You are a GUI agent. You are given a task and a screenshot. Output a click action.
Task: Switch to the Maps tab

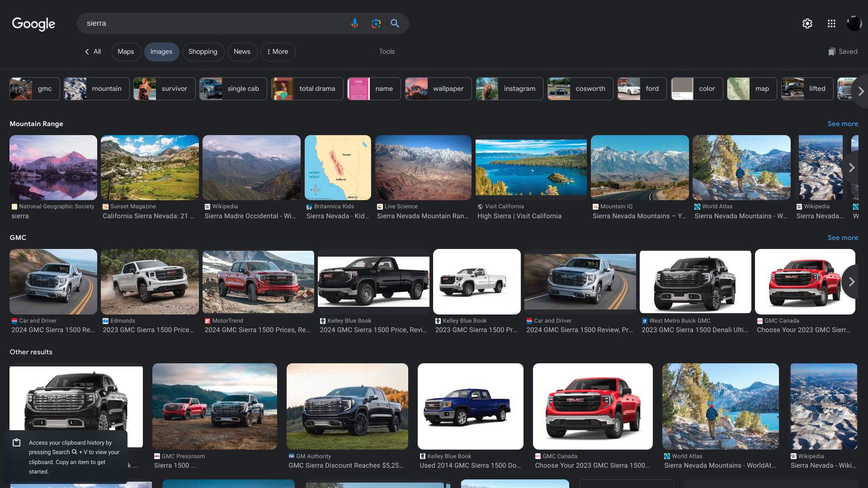126,52
